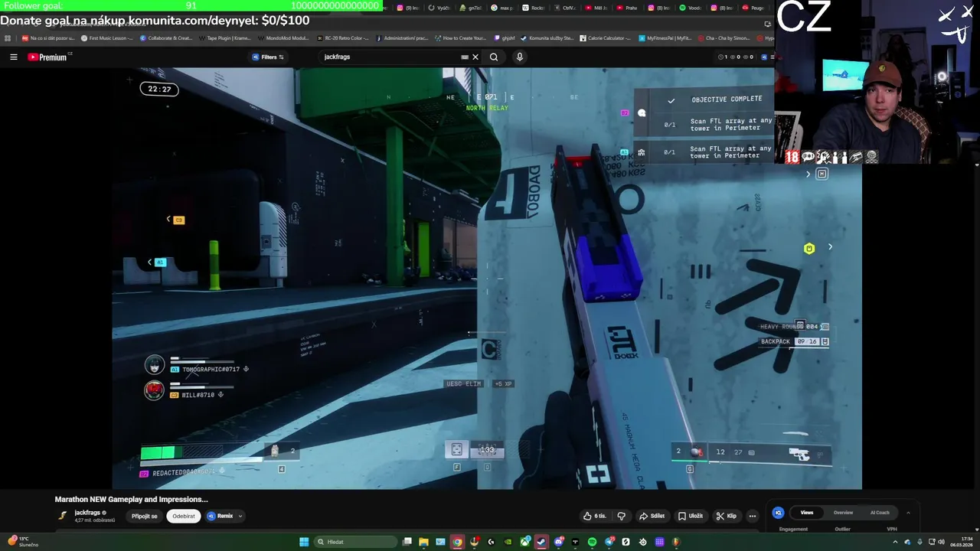
Task: Open the on-screen keyboard icon in search
Action: [465, 57]
